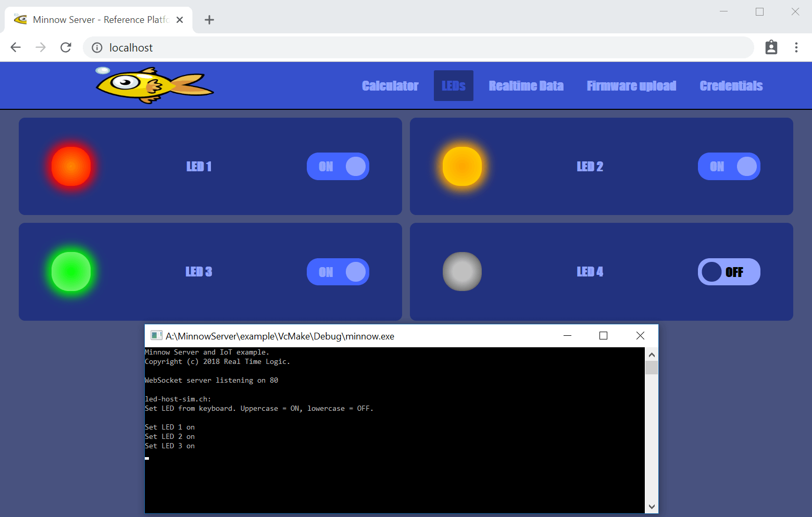Maximize the Chrome browser window

pyautogui.click(x=759, y=11)
